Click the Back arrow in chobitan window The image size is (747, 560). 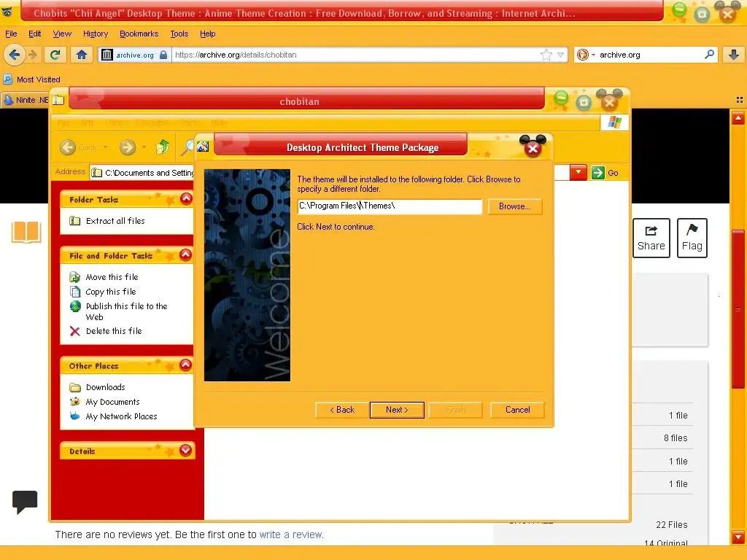[68, 147]
